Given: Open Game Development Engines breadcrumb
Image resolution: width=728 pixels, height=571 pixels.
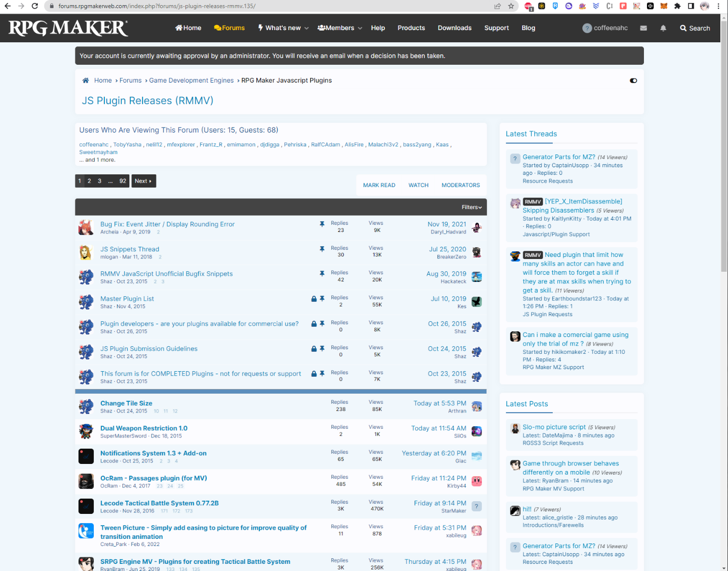Looking at the screenshot, I should (191, 81).
